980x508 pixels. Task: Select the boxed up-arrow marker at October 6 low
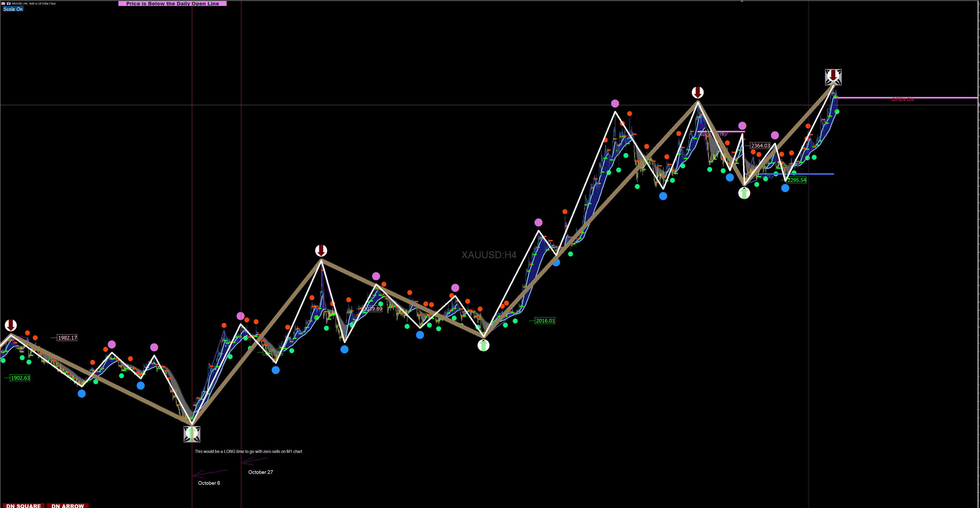click(192, 434)
